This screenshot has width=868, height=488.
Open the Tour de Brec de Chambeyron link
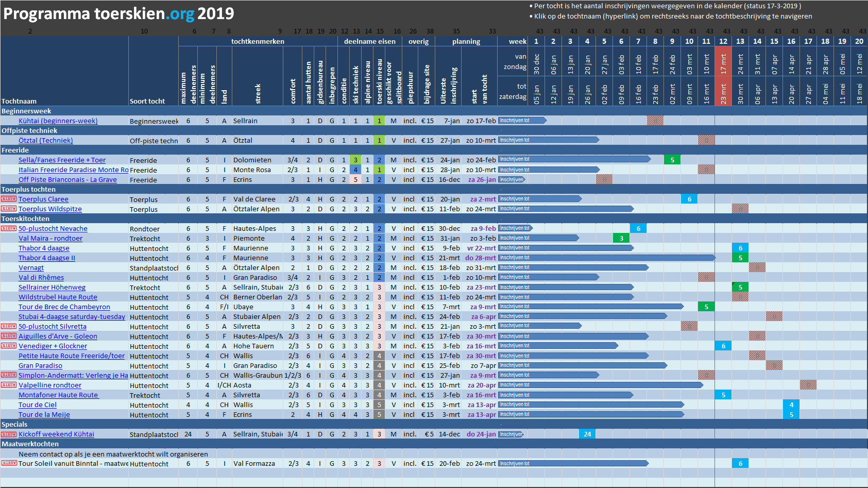[x=64, y=307]
